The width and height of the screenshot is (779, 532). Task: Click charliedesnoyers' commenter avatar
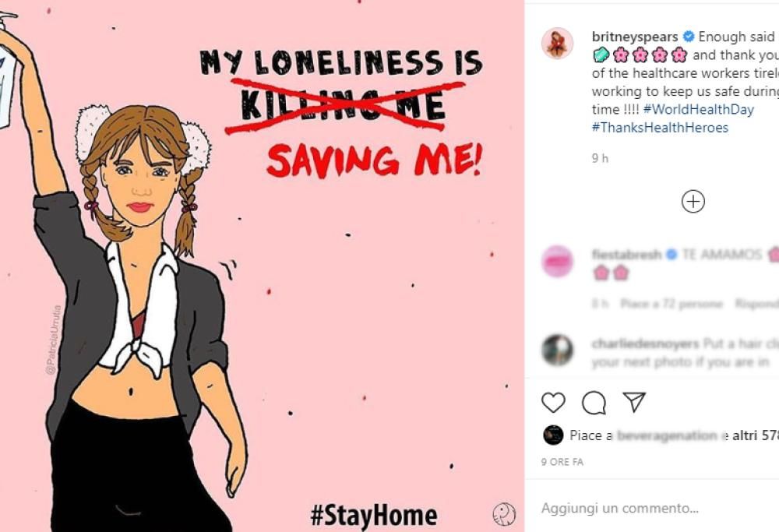click(x=558, y=351)
